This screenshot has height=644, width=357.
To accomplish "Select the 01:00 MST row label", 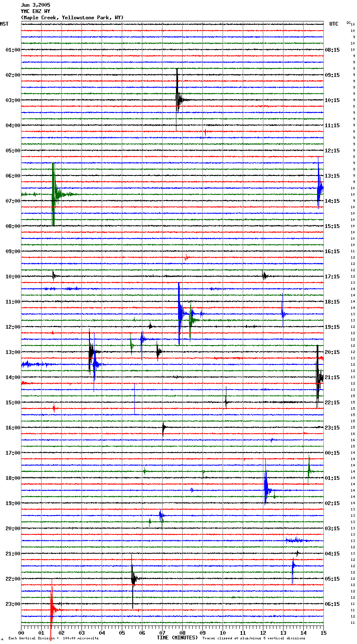I will click(13, 50).
